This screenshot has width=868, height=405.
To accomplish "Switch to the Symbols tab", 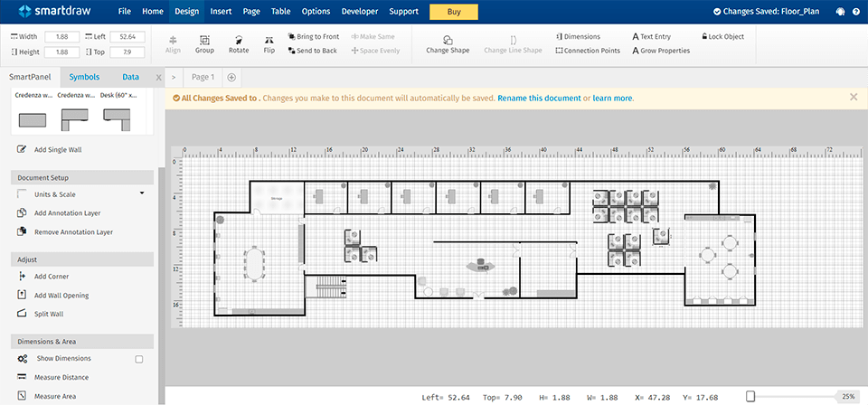I will (84, 77).
